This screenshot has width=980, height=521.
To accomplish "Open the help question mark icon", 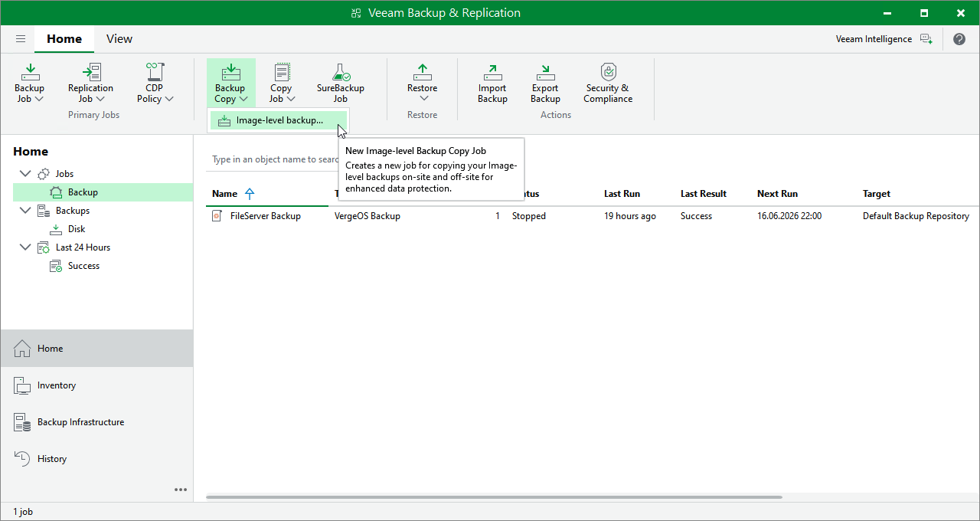I will 959,39.
